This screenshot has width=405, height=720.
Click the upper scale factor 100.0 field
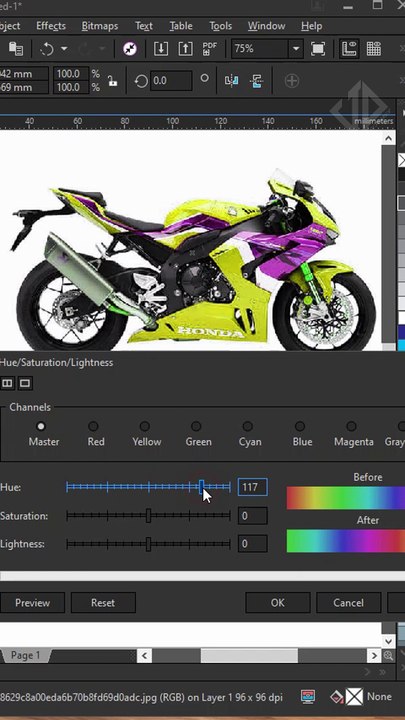click(71, 73)
